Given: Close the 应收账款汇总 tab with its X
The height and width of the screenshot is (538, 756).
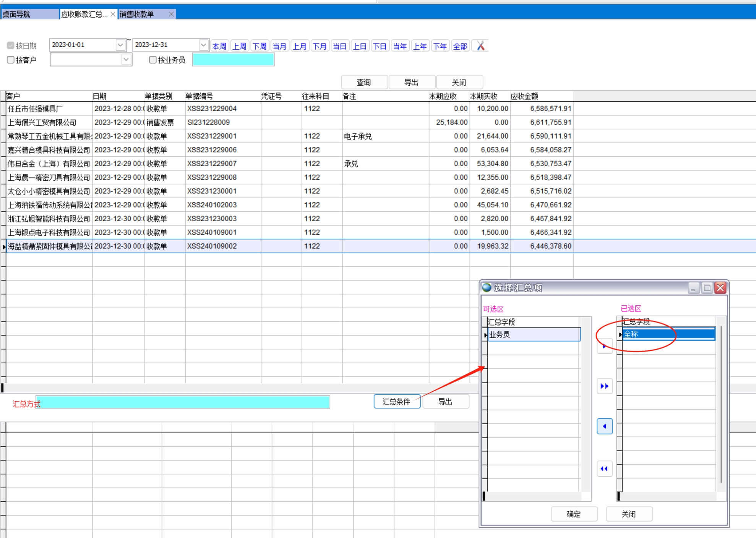Looking at the screenshot, I should tap(113, 14).
